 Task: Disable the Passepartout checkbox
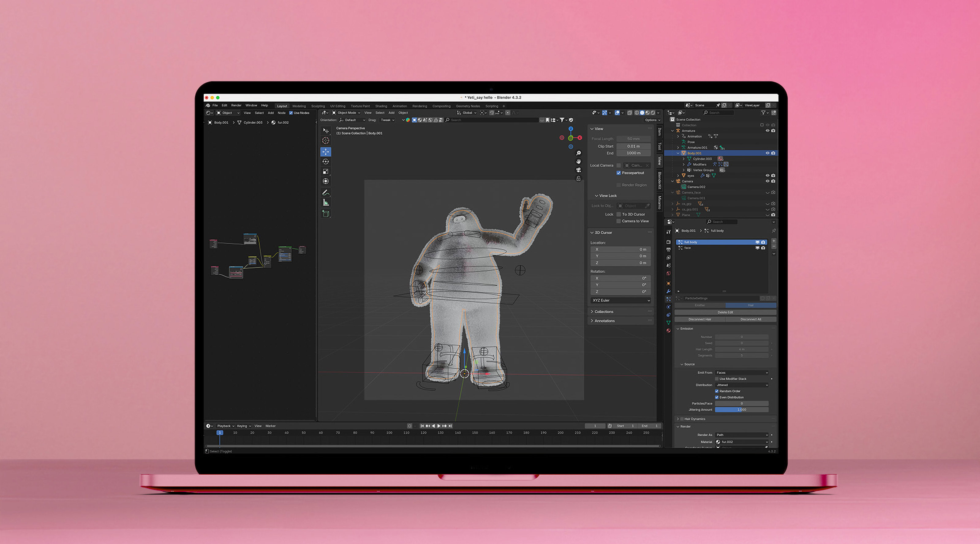point(619,173)
